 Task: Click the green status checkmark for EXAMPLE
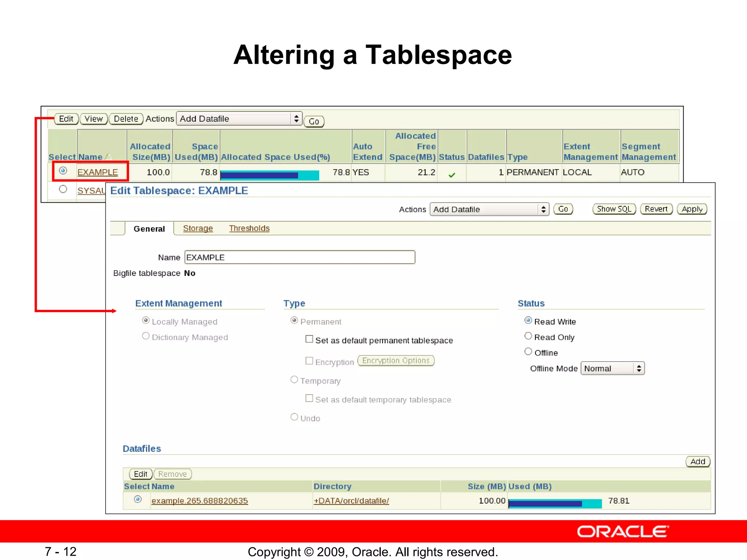pos(452,175)
